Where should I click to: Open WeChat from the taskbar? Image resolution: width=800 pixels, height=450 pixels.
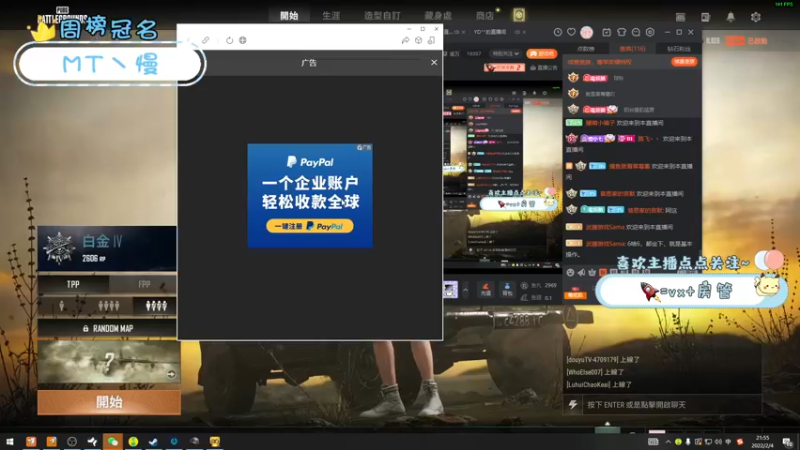tap(112, 441)
